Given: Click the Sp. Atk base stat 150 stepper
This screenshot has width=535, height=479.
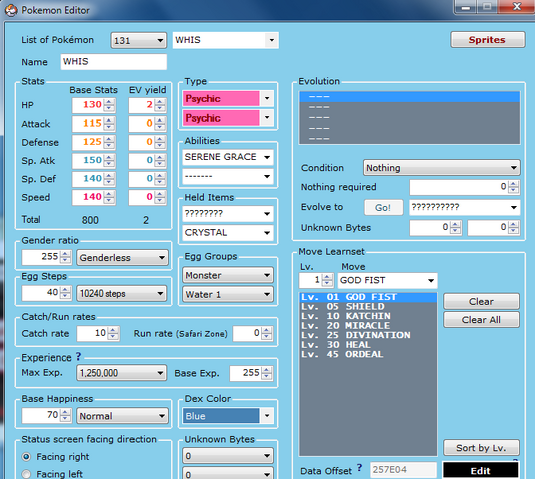Looking at the screenshot, I should (x=109, y=161).
